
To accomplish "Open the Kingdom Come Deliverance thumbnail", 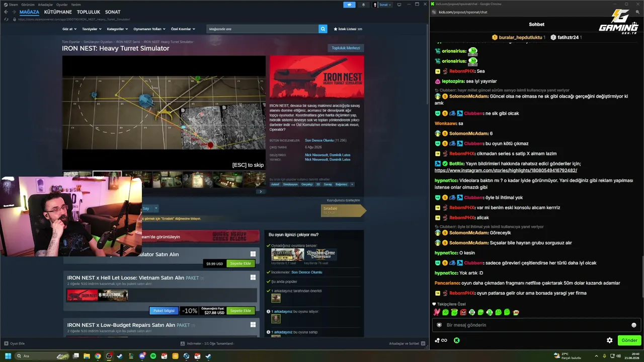I will pyautogui.click(x=320, y=254).
